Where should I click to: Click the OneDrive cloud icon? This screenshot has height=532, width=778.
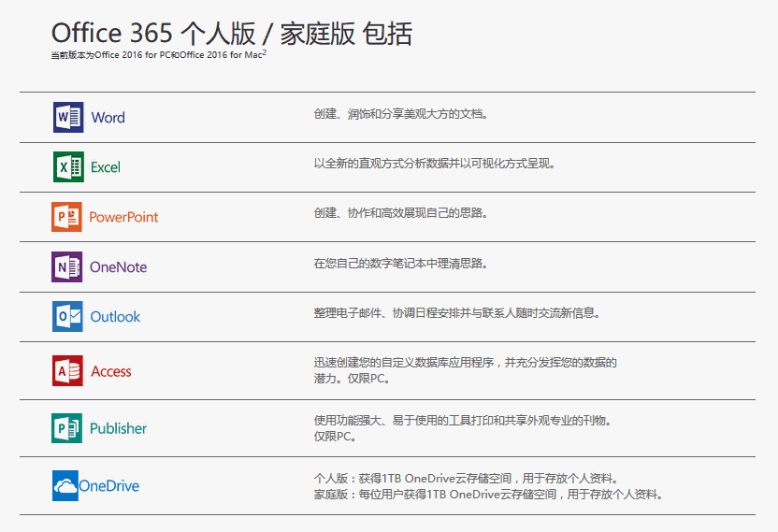65,485
